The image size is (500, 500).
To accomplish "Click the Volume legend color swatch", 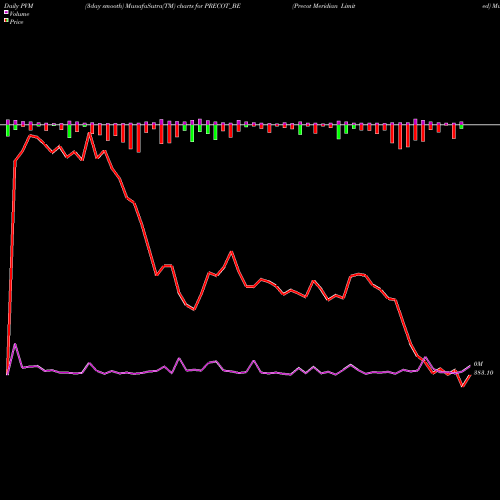I will pyautogui.click(x=6, y=13).
